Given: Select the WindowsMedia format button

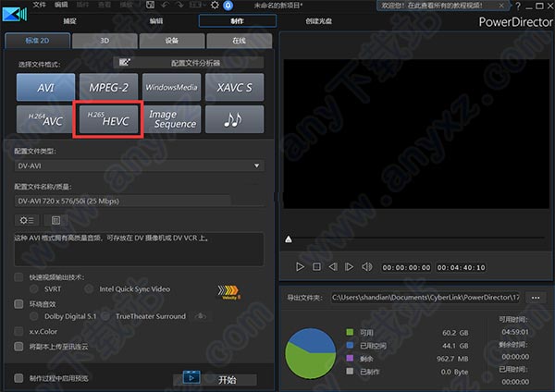Looking at the screenshot, I should coord(171,87).
